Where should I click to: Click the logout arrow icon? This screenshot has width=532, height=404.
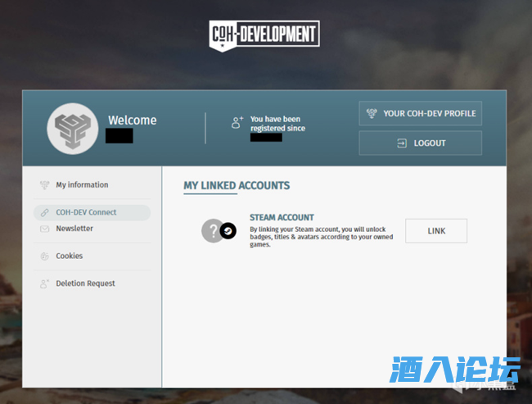click(402, 143)
